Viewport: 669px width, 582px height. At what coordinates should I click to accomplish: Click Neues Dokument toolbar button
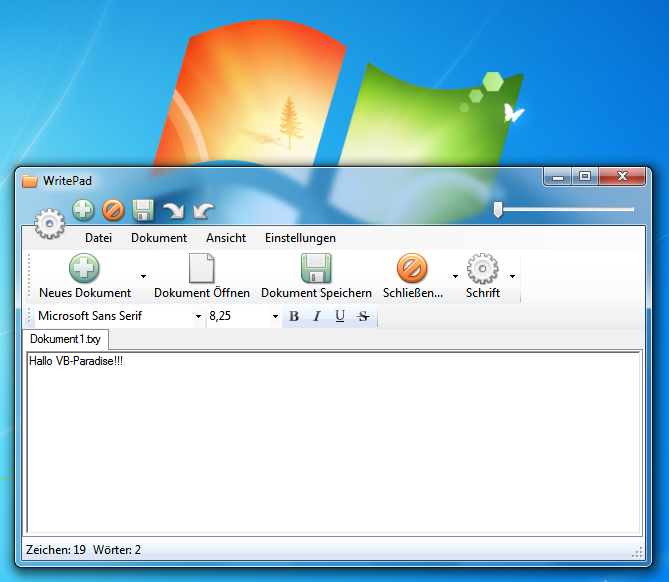click(x=85, y=276)
